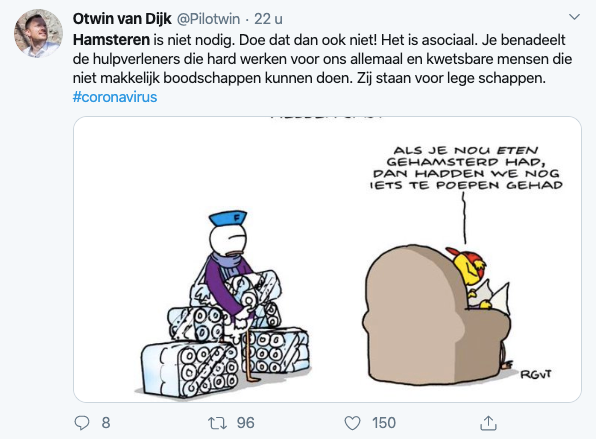Click the retweet count 96
Image resolution: width=596 pixels, height=439 pixels.
pos(246,423)
